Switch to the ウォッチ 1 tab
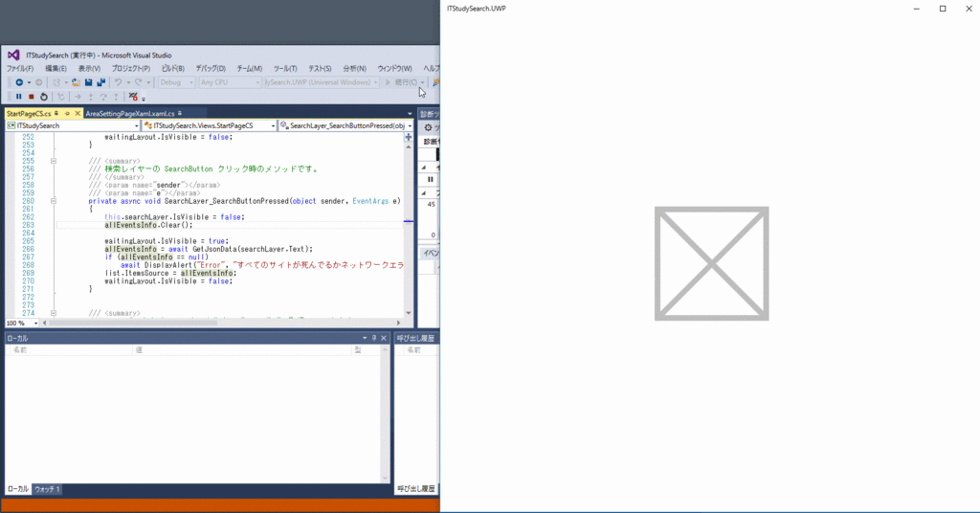The height and width of the screenshot is (513, 980). pyautogui.click(x=47, y=489)
